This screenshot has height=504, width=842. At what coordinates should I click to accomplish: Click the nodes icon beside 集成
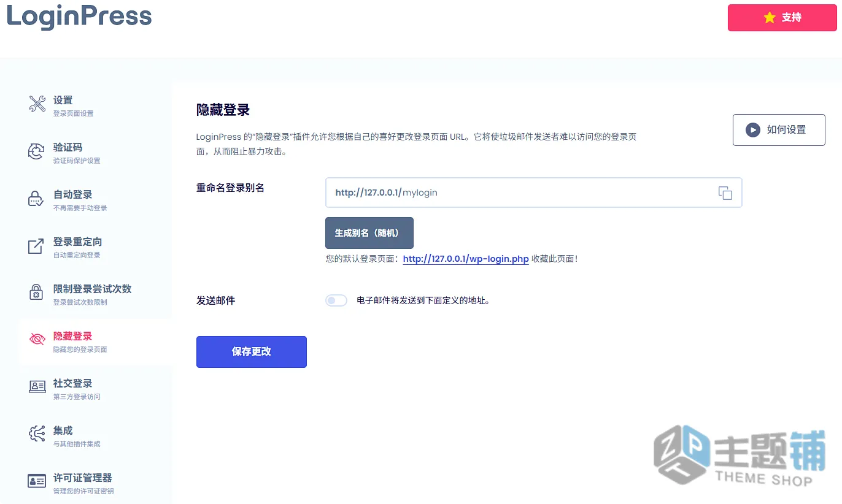(x=37, y=433)
